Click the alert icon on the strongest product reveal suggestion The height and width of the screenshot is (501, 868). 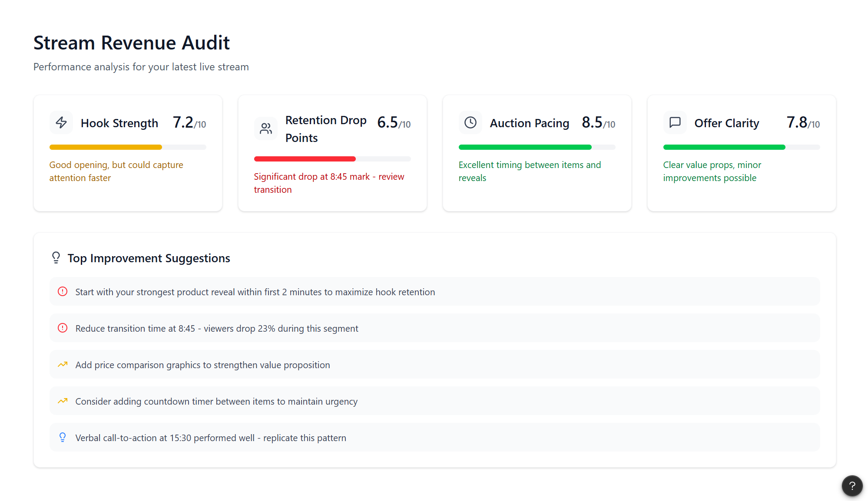(63, 292)
